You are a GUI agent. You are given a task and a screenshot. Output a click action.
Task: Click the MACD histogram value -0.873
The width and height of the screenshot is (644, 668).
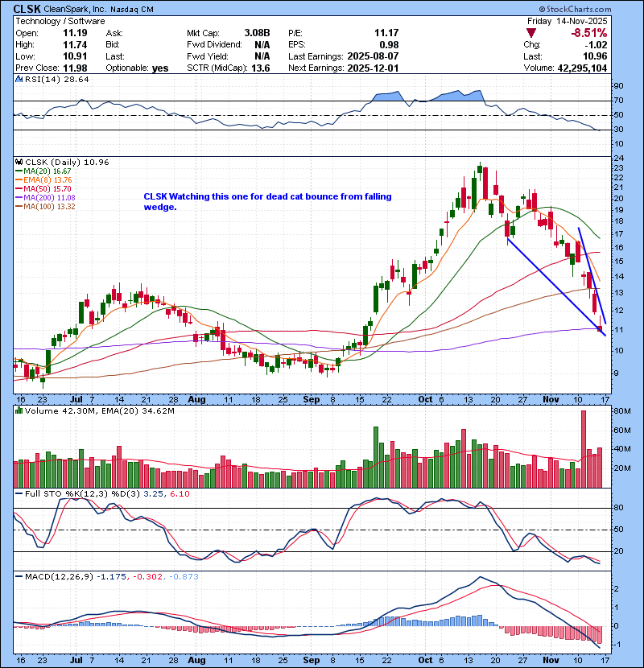pyautogui.click(x=184, y=577)
